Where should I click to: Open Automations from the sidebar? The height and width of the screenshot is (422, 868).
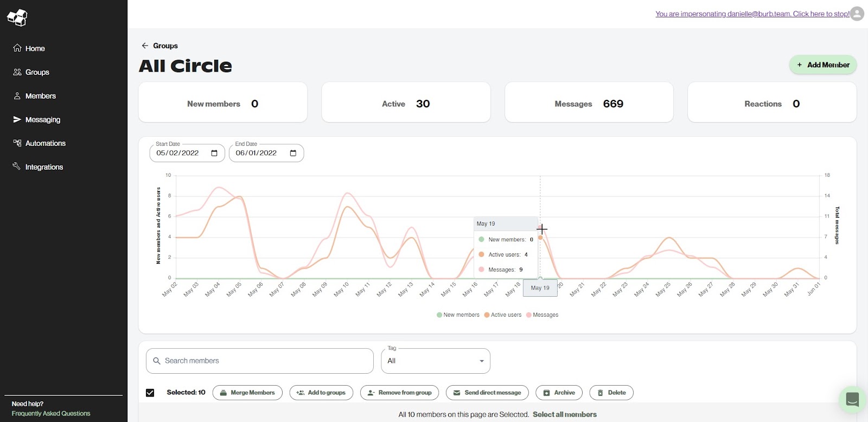tap(45, 143)
